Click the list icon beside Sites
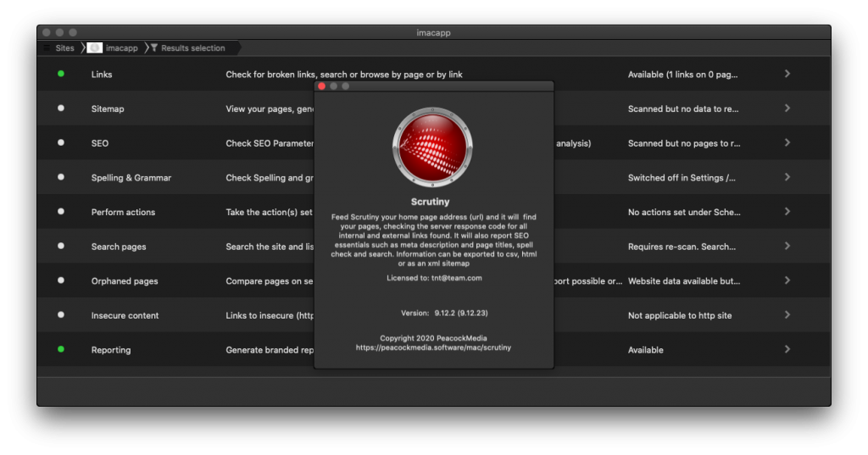 47,47
